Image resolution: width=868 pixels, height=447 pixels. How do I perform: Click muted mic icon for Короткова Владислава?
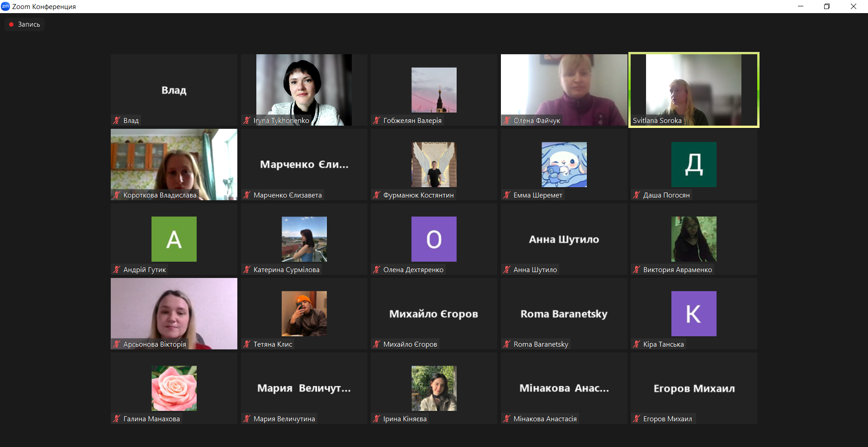(x=117, y=195)
